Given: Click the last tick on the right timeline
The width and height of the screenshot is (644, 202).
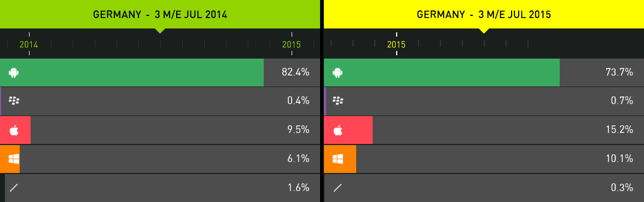Looking at the screenshot, I should tap(528, 43).
